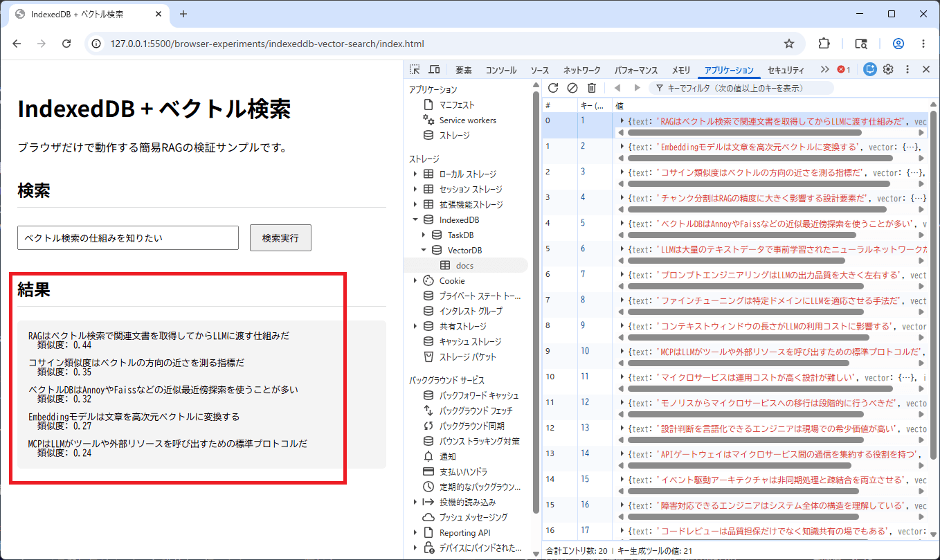This screenshot has width=940, height=560.
Task: Collapse the VectorDB database node
Action: coord(424,251)
